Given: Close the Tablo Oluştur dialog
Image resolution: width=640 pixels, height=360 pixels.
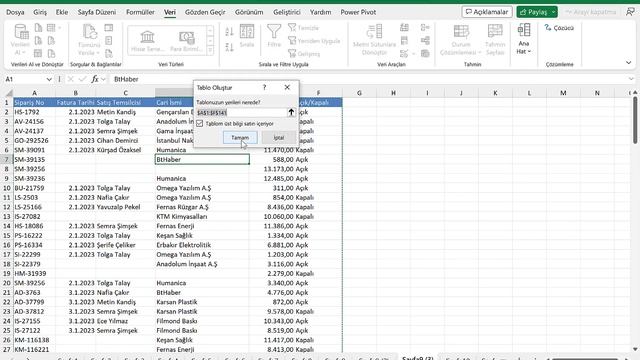Looking at the screenshot, I should point(287,87).
